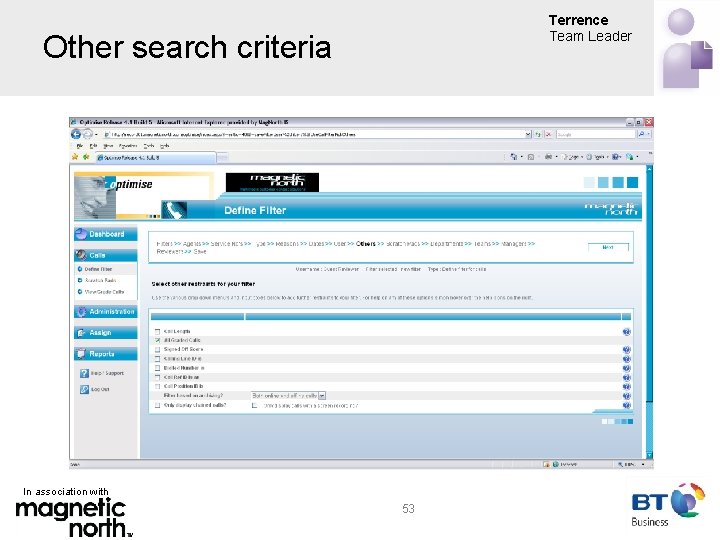Click the help icon on the Call Position ID row
The width and height of the screenshot is (720, 540).
626,387
